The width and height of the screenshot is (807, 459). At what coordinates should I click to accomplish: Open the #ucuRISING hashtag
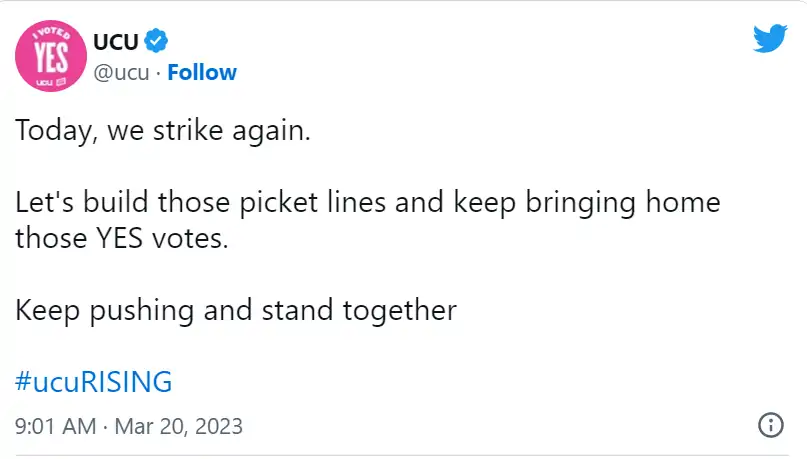[x=94, y=381]
